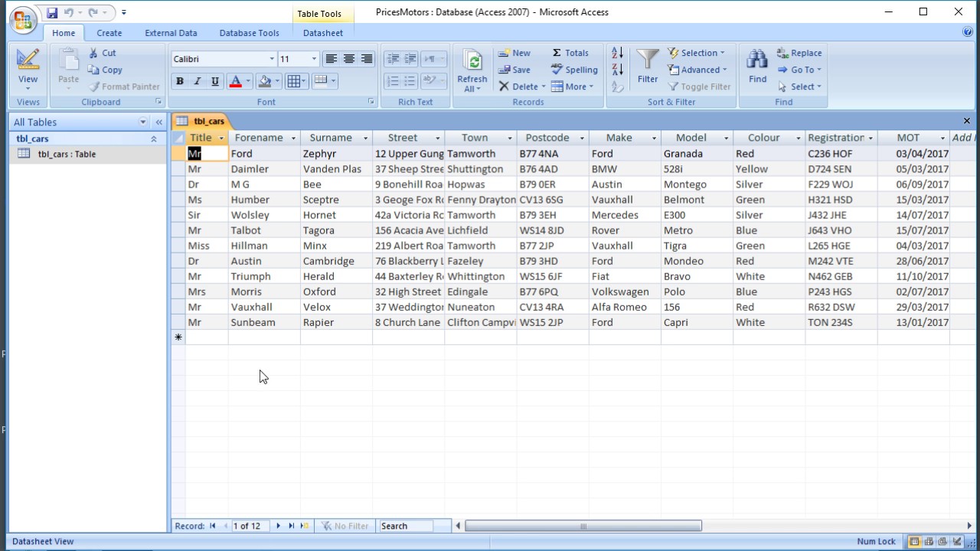Open the Surname column filter arrow
980x551 pixels.
pos(365,138)
